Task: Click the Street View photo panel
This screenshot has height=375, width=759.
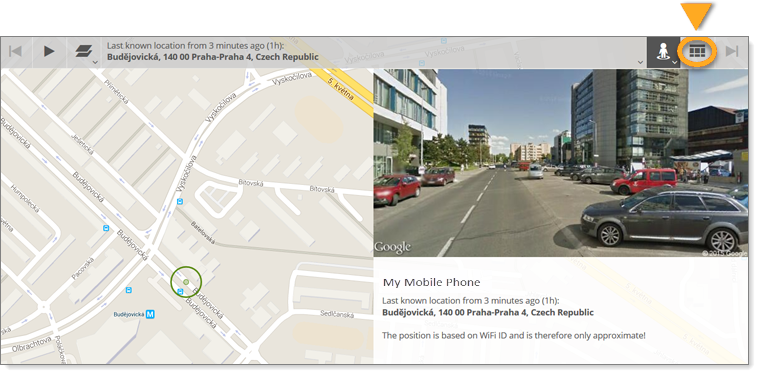Action: (561, 163)
